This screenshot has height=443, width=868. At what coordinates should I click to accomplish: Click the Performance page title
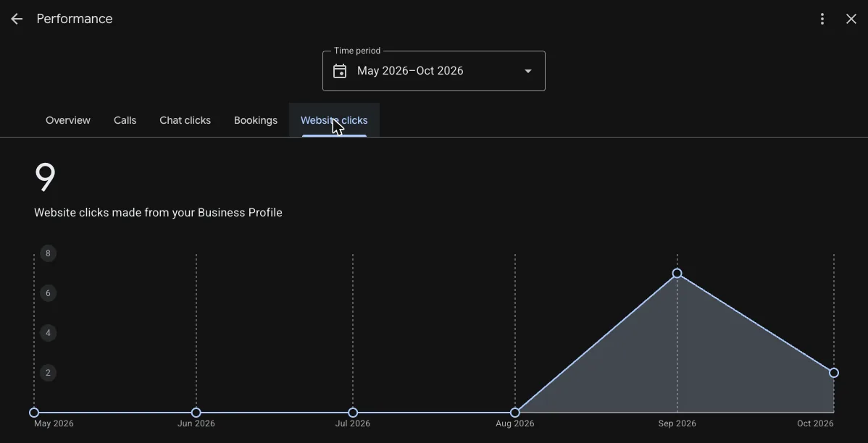(x=75, y=19)
